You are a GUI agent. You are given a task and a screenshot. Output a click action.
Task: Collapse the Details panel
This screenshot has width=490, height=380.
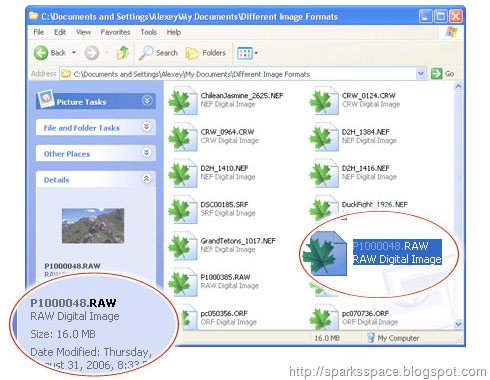146,179
